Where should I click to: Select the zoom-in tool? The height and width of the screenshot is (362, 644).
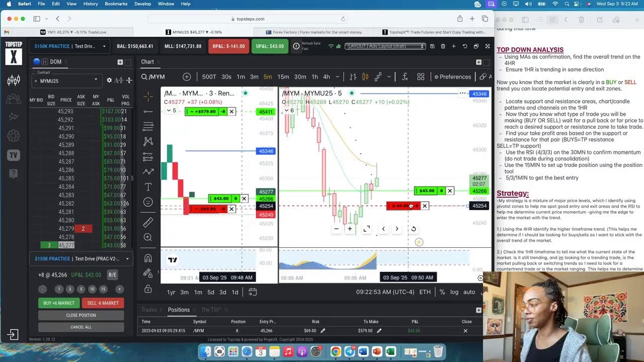point(148,237)
